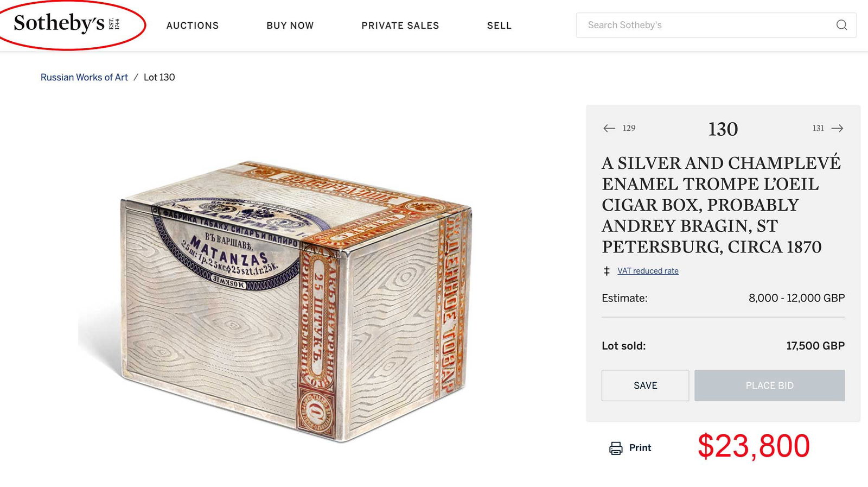
Task: Open the Auctions menu
Action: (x=193, y=25)
